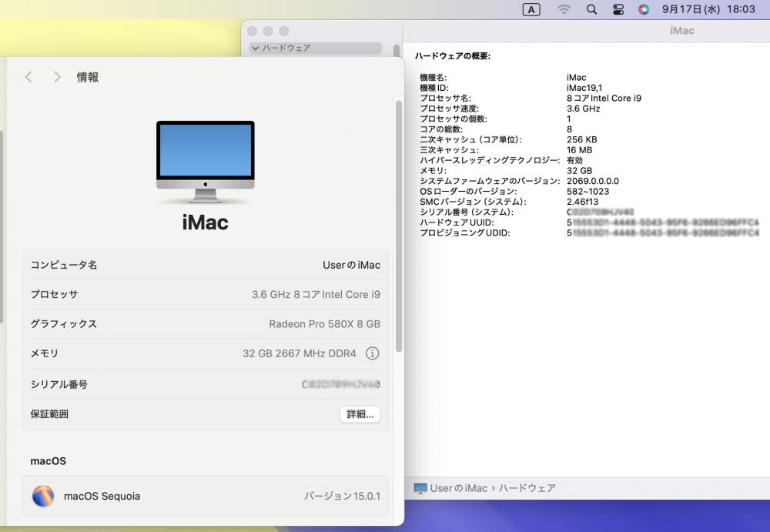This screenshot has height=532, width=770.
Task: Click the computer icon in path bar
Action: click(420, 488)
